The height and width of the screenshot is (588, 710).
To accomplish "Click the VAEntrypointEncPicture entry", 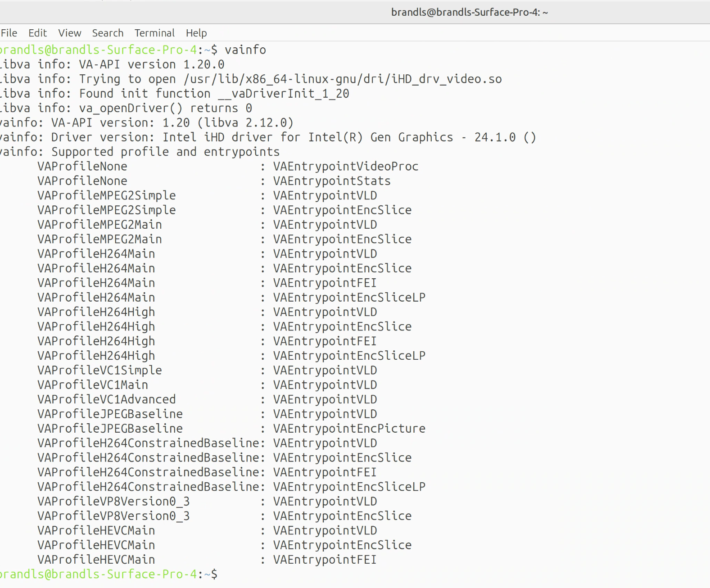I will click(x=349, y=429).
